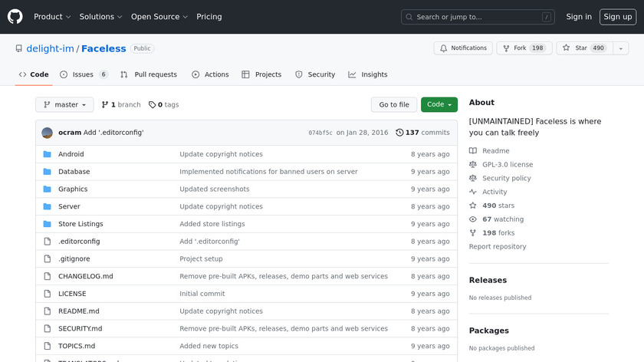Click the GitHub logo icon

coord(15,17)
